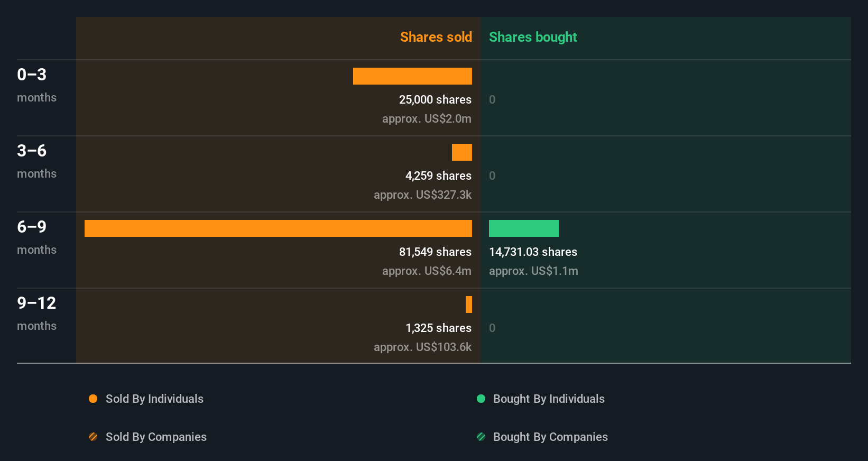This screenshot has height=461, width=868.
Task: Select the Shares sold column header
Action: 436,37
